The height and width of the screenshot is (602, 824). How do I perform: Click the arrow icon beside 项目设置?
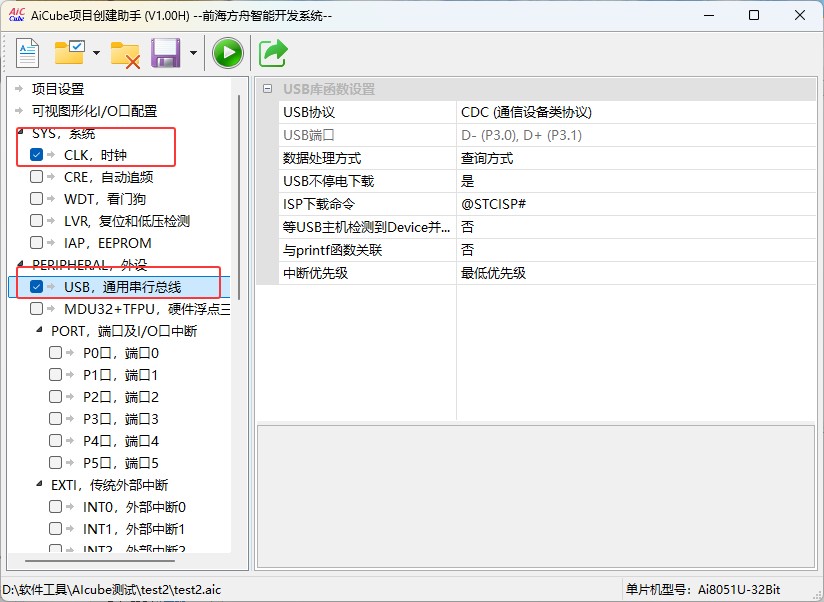point(19,88)
